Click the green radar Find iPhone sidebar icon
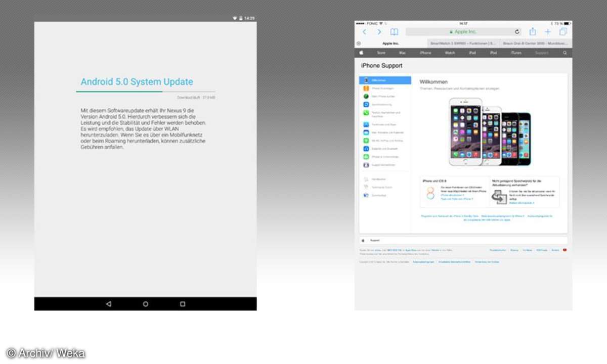 coord(366,96)
